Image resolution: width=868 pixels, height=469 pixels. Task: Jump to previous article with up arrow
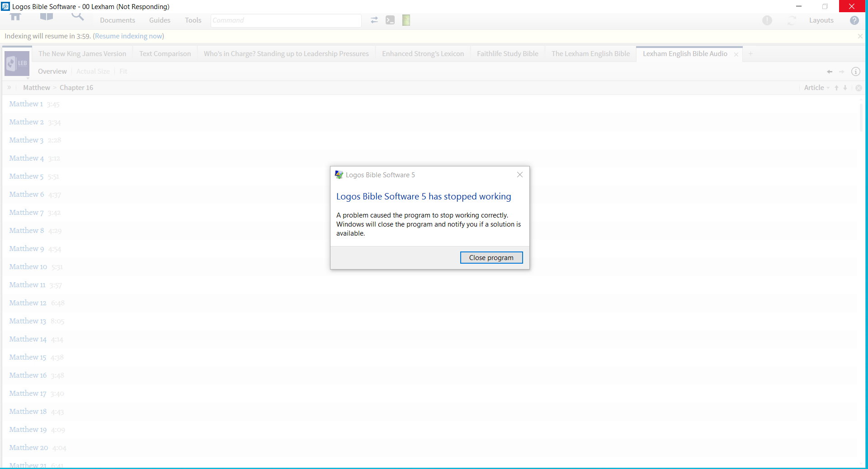coord(837,88)
